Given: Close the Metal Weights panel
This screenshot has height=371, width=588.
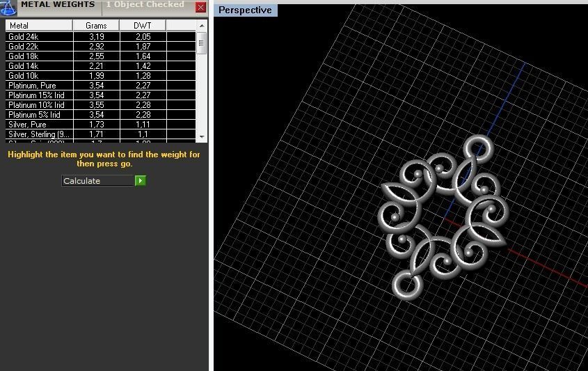Looking at the screenshot, I should point(201,8).
